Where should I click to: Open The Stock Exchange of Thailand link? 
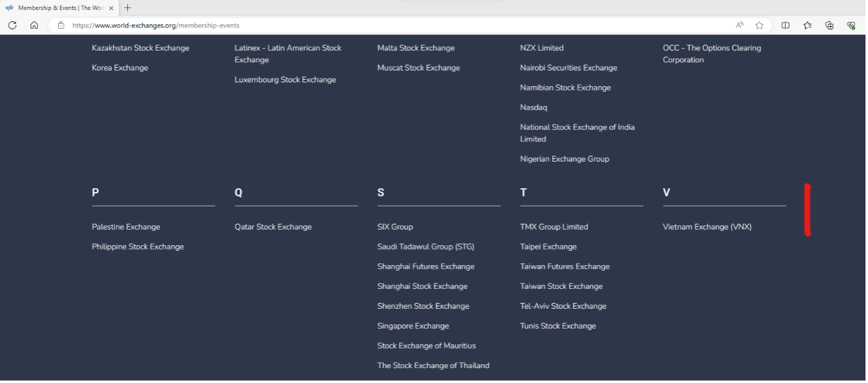click(433, 366)
